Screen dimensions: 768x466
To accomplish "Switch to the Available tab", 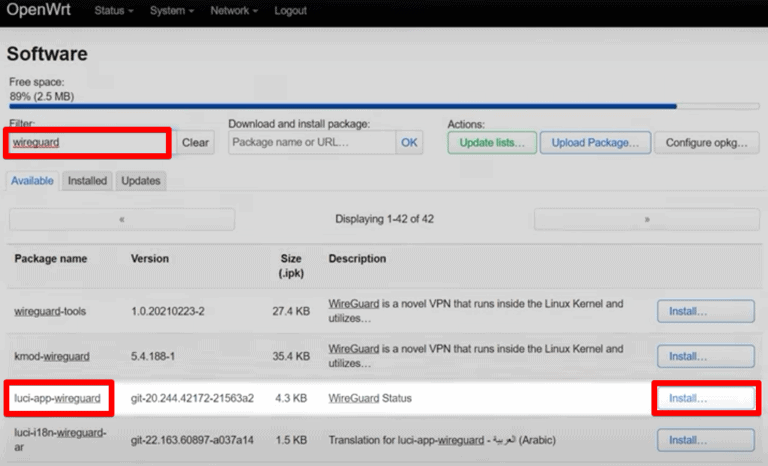I will [x=32, y=181].
